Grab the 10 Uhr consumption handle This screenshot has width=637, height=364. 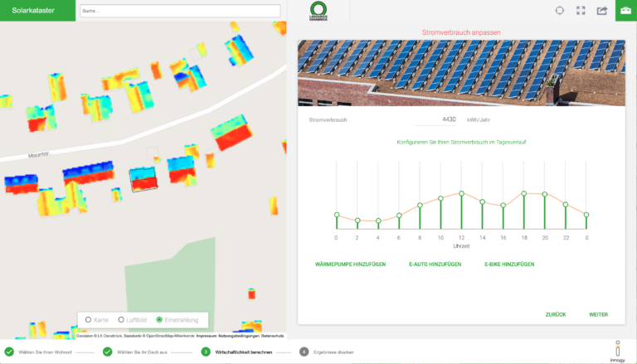440,199
